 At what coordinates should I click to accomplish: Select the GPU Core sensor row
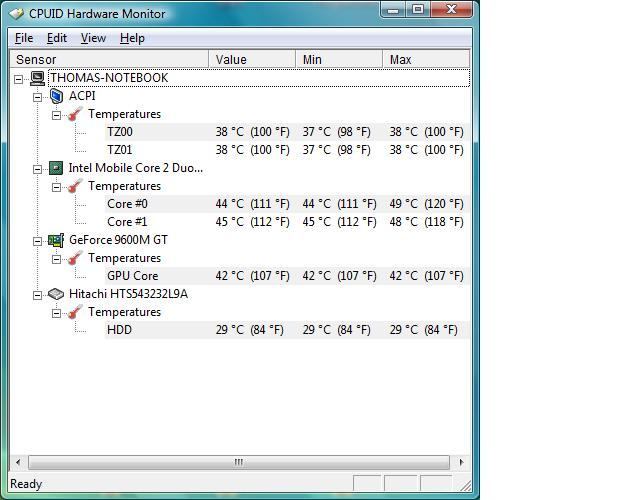point(287,276)
